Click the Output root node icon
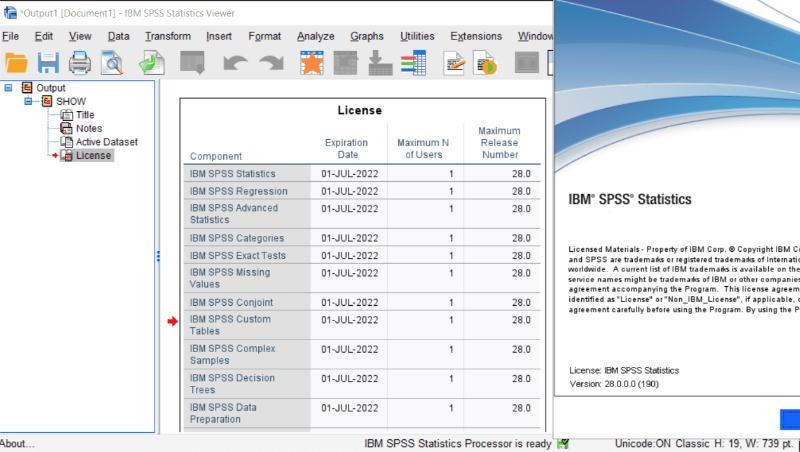 click(27, 88)
